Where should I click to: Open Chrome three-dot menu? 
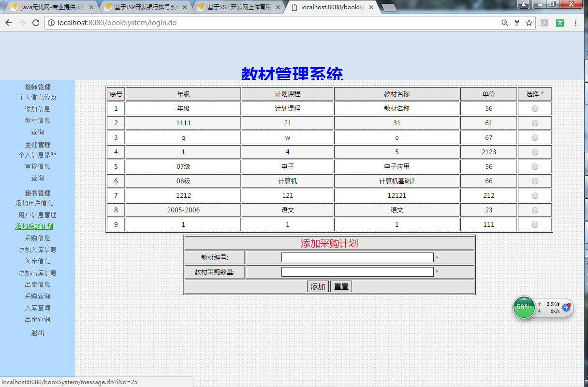[x=575, y=23]
